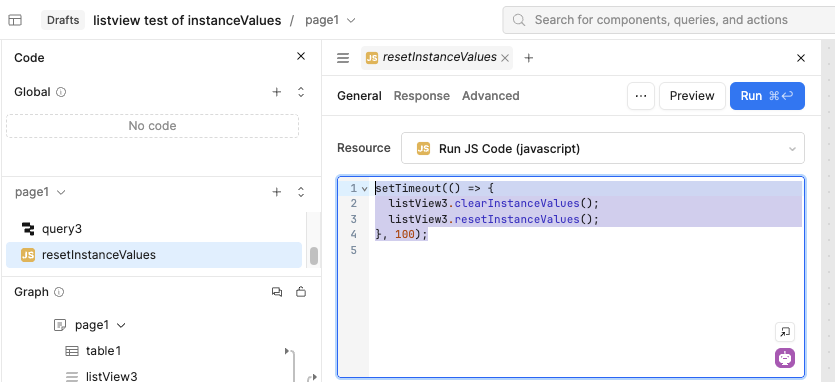This screenshot has height=382, width=835.
Task: Add new Global code item
Action: click(x=276, y=92)
